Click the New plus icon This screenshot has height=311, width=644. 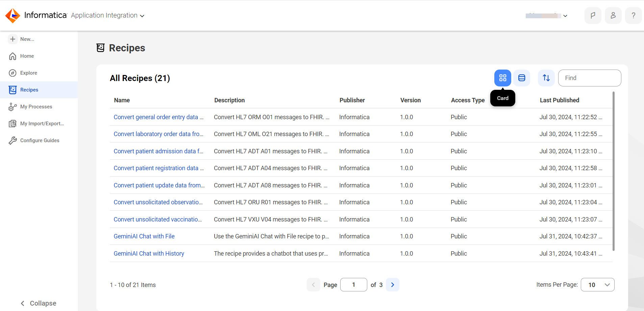click(13, 39)
